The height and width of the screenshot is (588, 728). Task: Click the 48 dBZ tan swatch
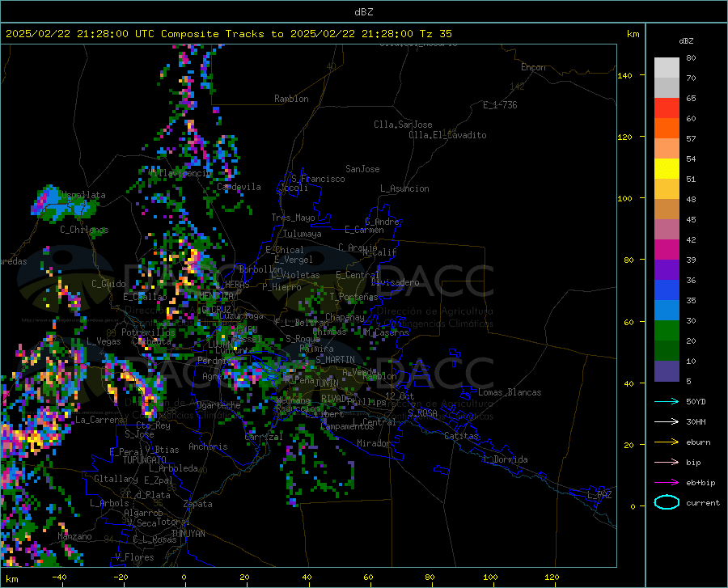pyautogui.click(x=667, y=209)
